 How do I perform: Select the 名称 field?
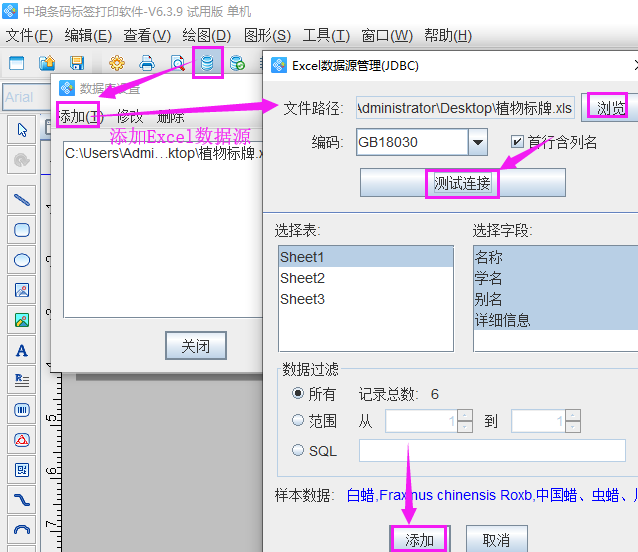[x=556, y=257]
